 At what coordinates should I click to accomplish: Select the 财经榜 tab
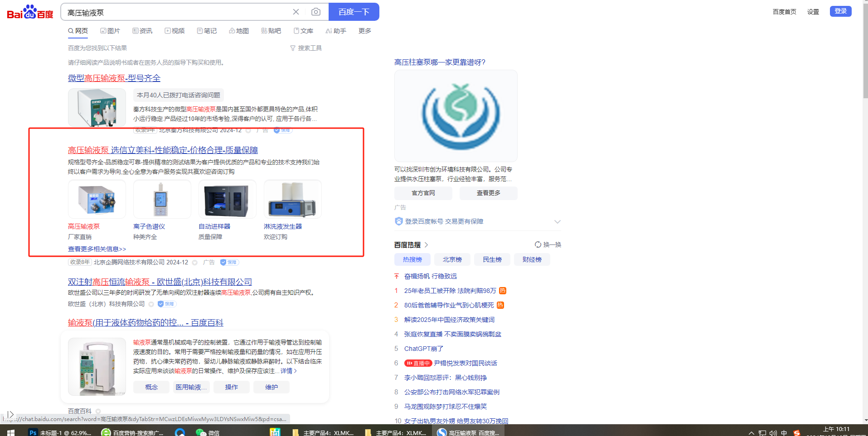[532, 259]
